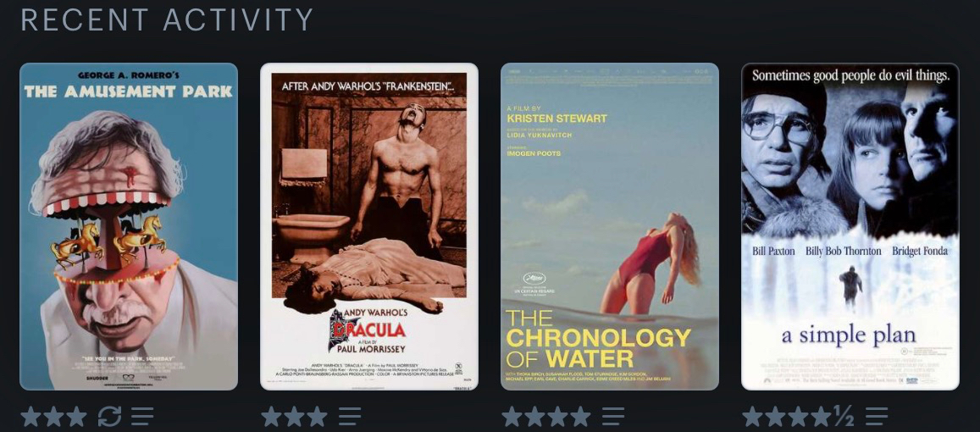Open the review icon under Andy Warhol's Dracula

click(349, 417)
